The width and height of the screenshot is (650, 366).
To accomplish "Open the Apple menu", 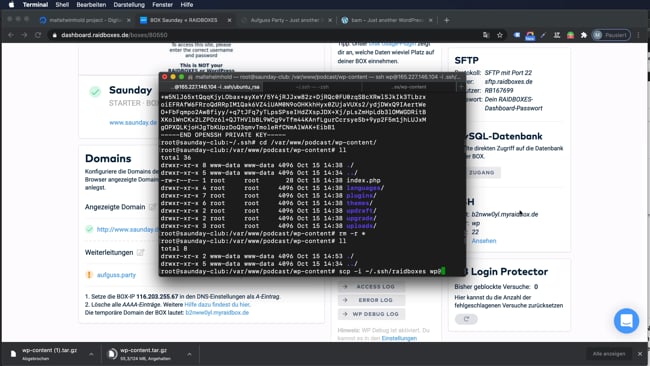I will 11,5.
